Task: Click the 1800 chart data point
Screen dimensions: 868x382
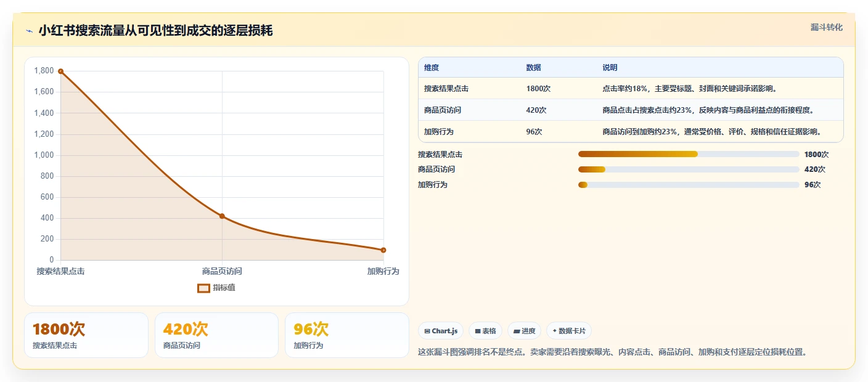Action: (60, 71)
